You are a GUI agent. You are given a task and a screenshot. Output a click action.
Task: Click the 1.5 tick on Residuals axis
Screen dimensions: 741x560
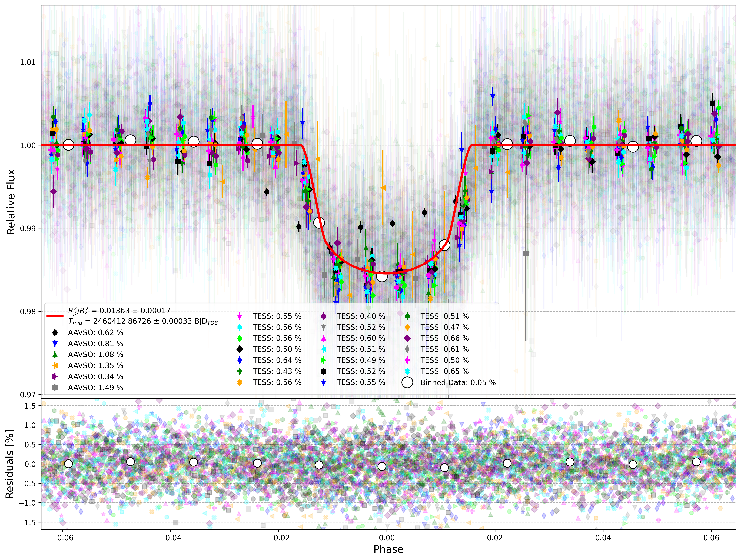point(30,406)
